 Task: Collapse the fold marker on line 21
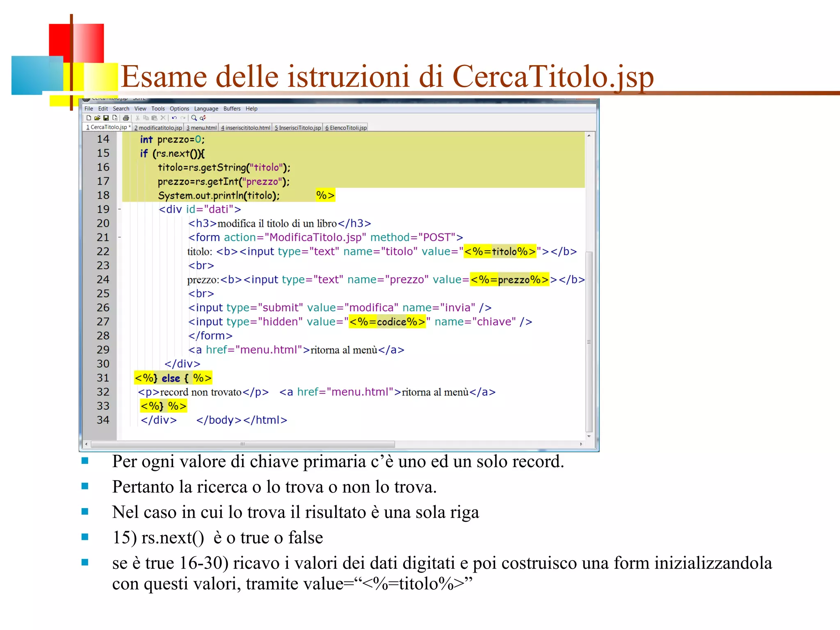tap(119, 237)
